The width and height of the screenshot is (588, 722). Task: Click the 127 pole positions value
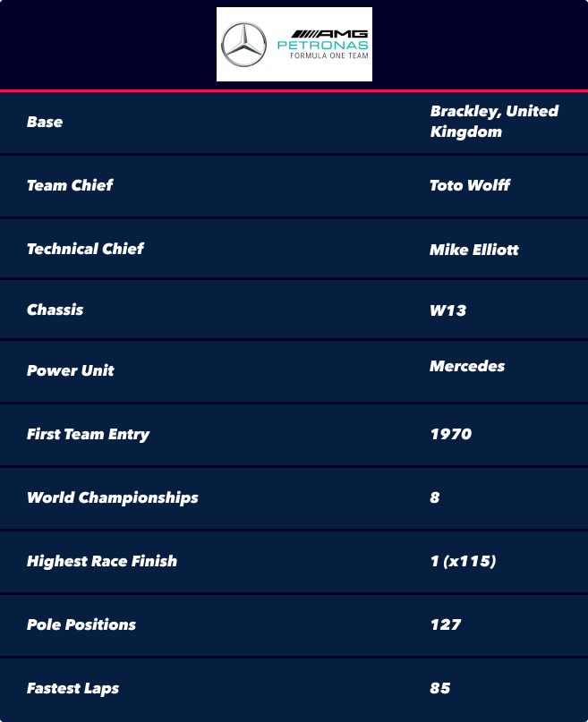[x=446, y=624]
